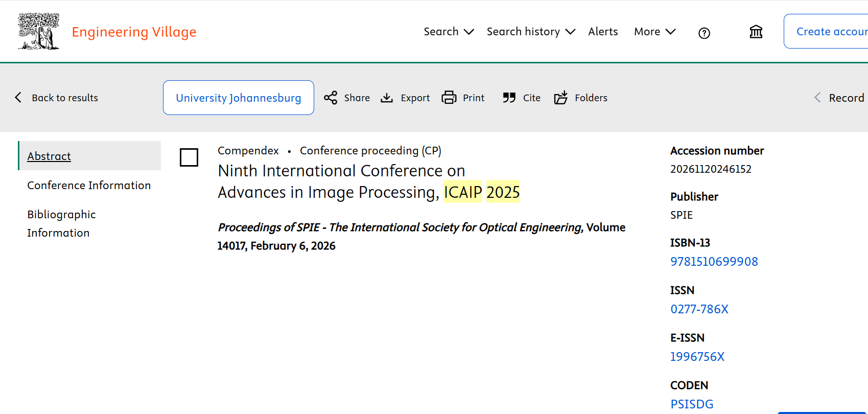Viewport: 868px width, 414px height.
Task: Open the help question mark icon
Action: tap(704, 33)
